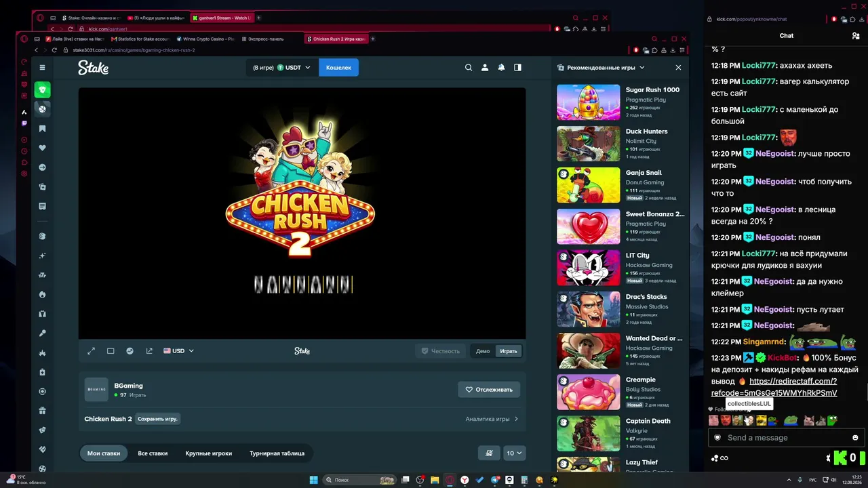Open the Stake site search

coord(469,67)
